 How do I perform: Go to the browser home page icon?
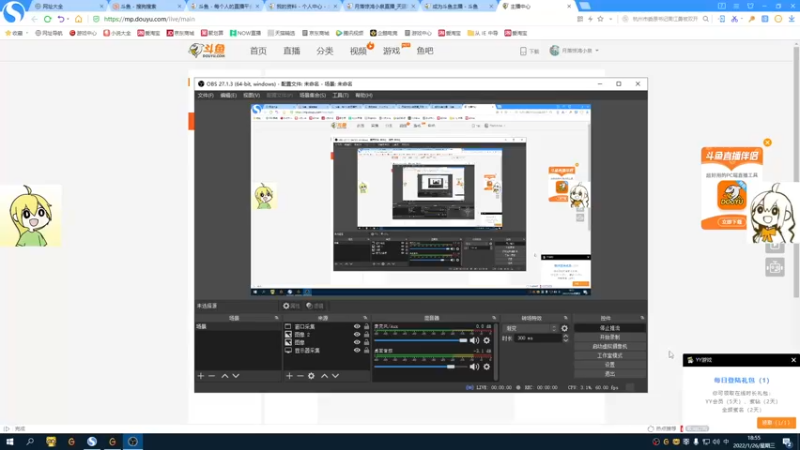point(79,19)
